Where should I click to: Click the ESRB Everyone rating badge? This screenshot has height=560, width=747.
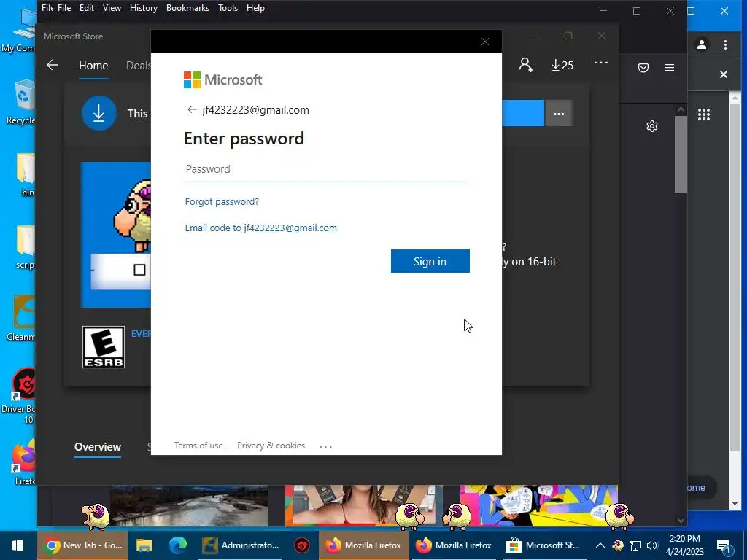(x=104, y=347)
